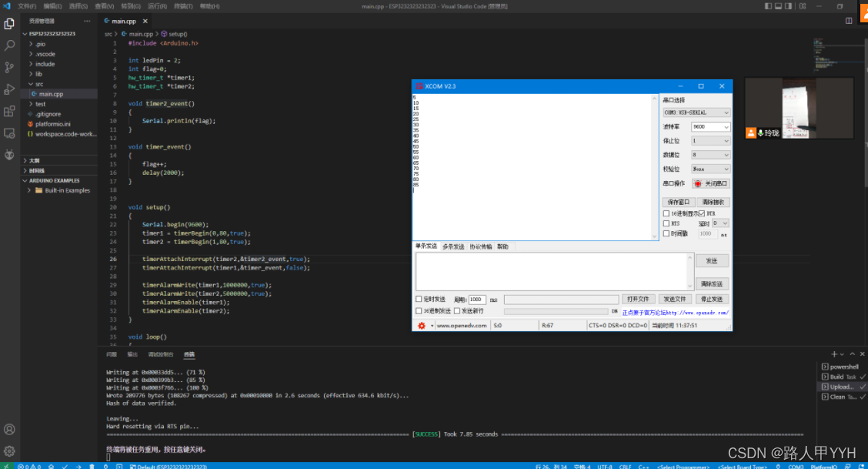Click the 周期 period input showing 1000
This screenshot has width=868, height=469.
pyautogui.click(x=476, y=300)
